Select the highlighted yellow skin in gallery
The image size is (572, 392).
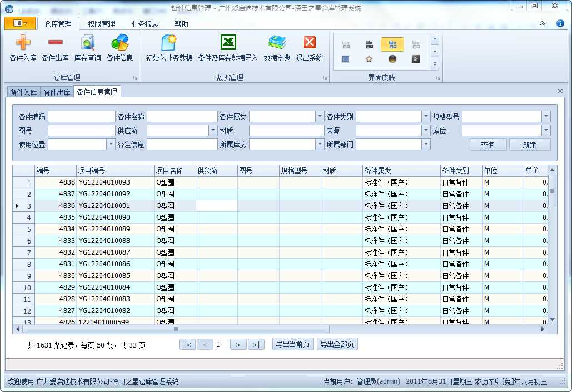392,44
